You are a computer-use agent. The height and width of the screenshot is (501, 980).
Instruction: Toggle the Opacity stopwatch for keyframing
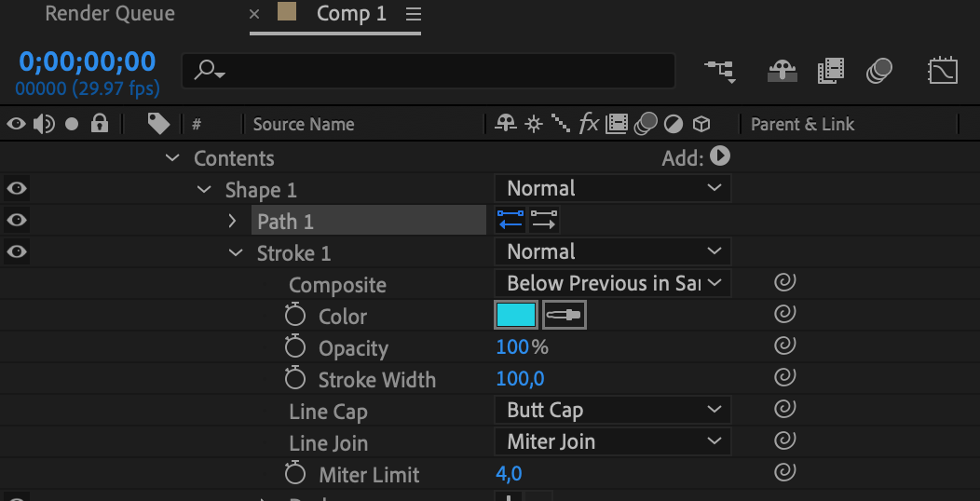pyautogui.click(x=295, y=347)
